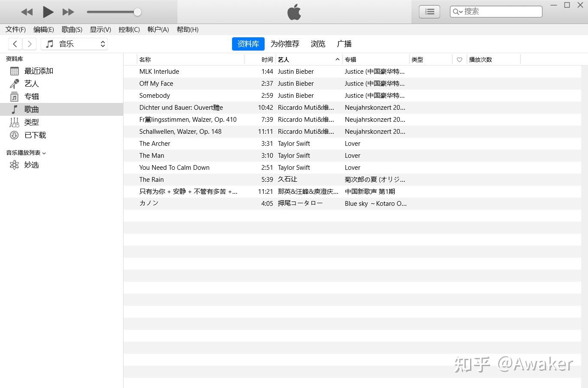Image resolution: width=588 pixels, height=388 pixels.
Task: Click the Apple logo
Action: tap(294, 12)
